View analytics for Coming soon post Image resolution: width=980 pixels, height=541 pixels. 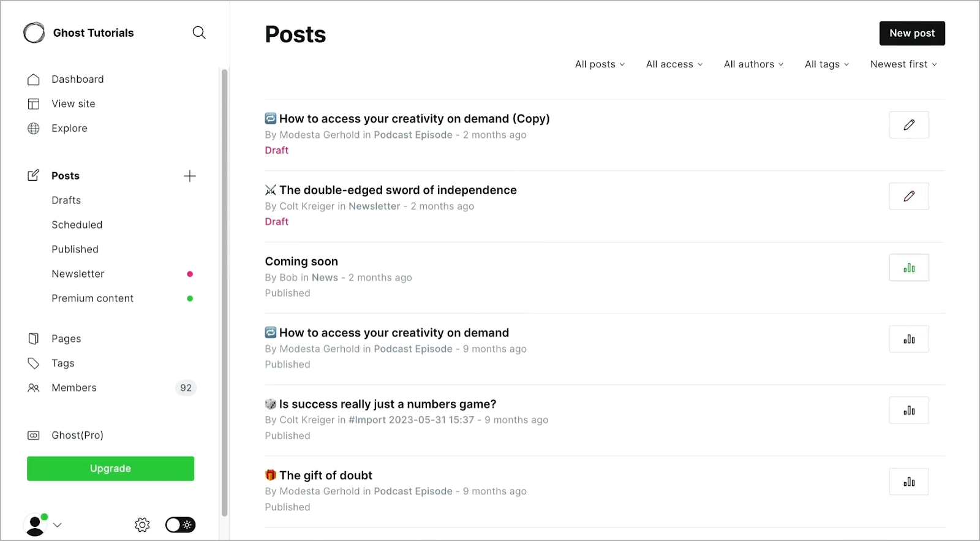pos(909,268)
